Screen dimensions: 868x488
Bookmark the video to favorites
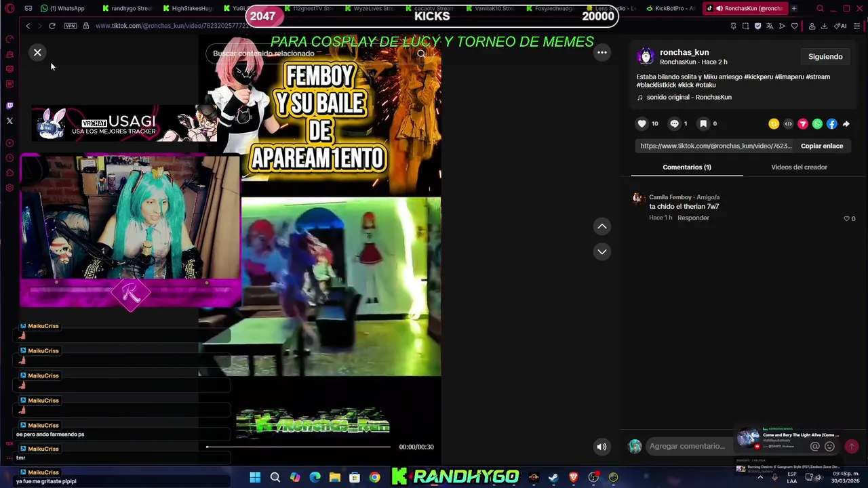tap(703, 123)
